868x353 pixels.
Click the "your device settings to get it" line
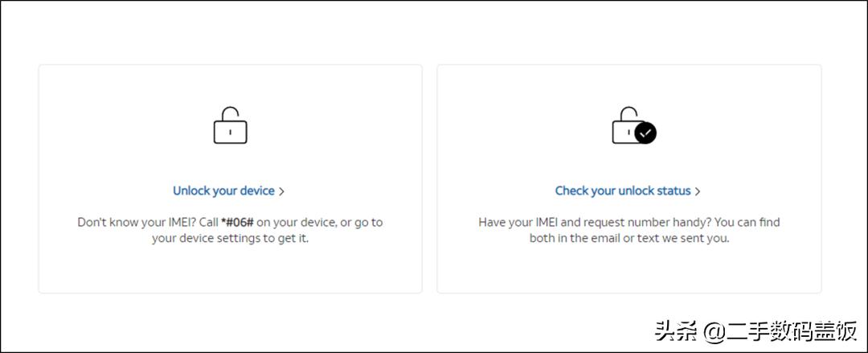click(230, 239)
